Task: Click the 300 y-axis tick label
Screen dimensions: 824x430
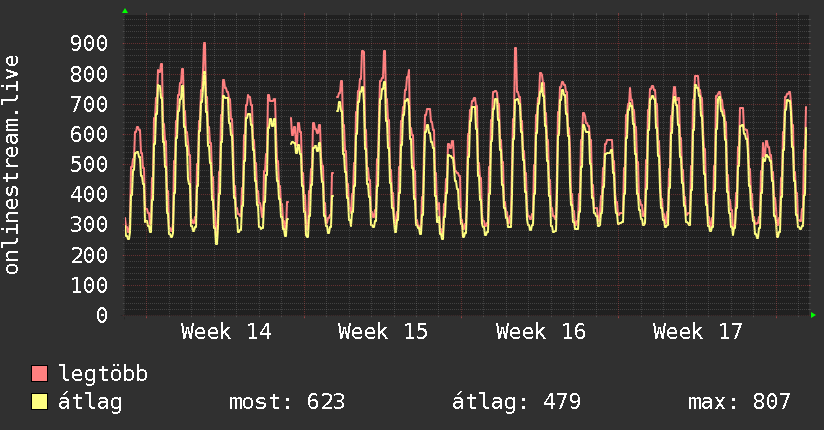Action: point(89,225)
